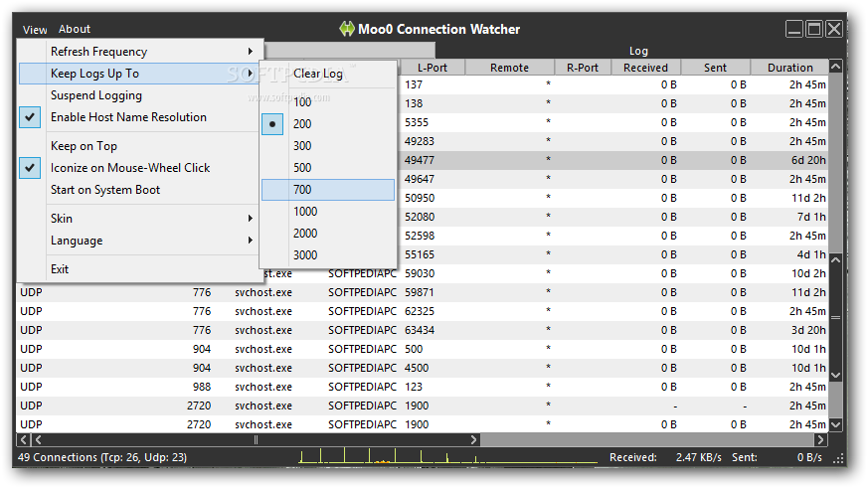Click the pane splitter handle at right edge
Image resolution: width=868 pixels, height=488 pixels.
[836, 318]
